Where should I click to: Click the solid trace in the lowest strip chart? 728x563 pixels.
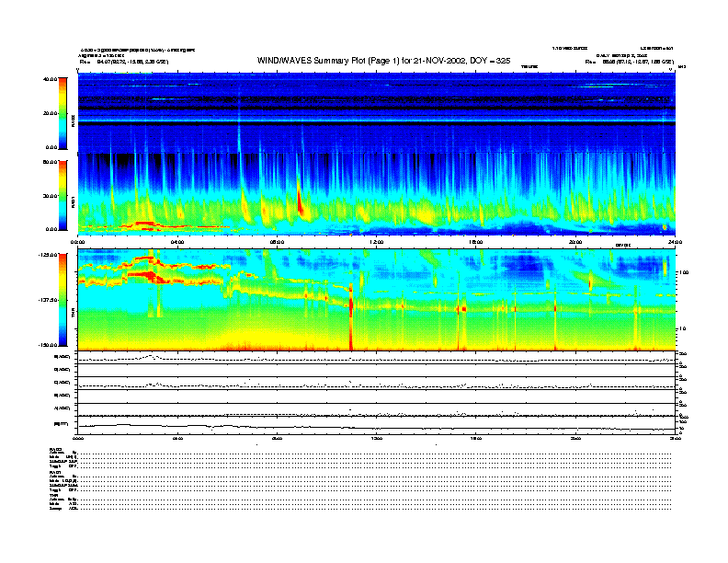click(377, 428)
